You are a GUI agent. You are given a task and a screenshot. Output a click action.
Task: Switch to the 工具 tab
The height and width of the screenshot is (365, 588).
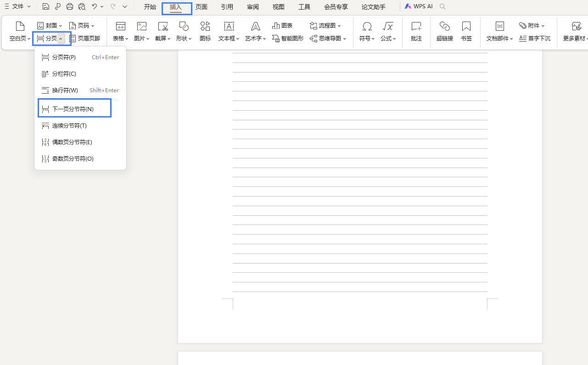coord(304,7)
